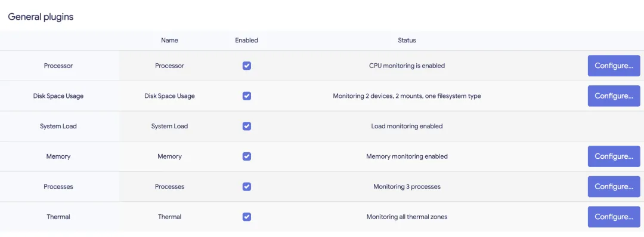Disable the System Load plugin checkbox

pyautogui.click(x=246, y=127)
